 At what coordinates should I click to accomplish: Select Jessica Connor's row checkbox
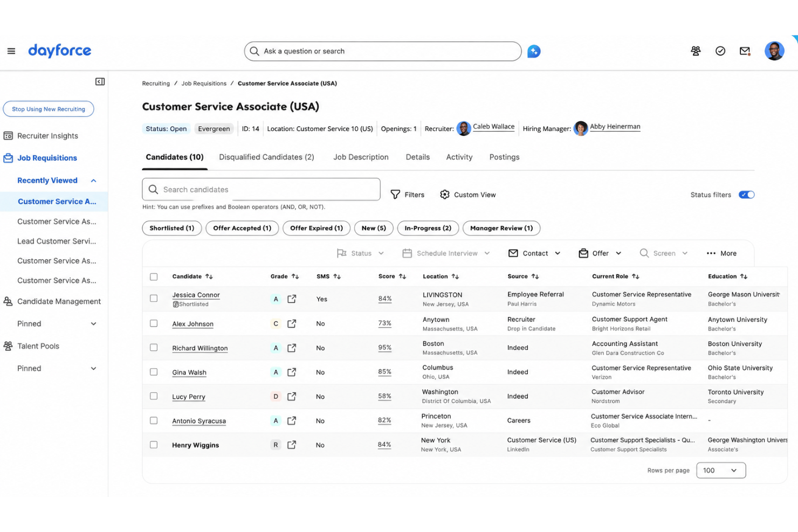point(154,299)
